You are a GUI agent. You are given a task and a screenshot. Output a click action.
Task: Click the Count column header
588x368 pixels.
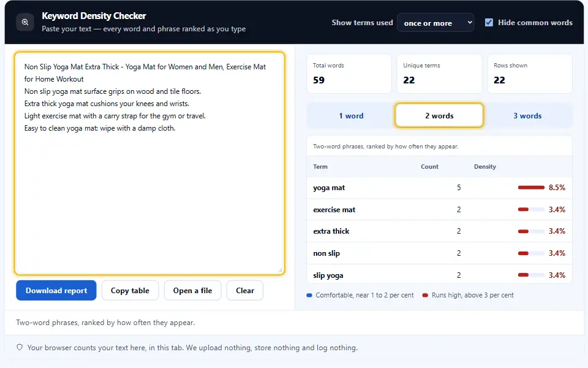coord(429,166)
